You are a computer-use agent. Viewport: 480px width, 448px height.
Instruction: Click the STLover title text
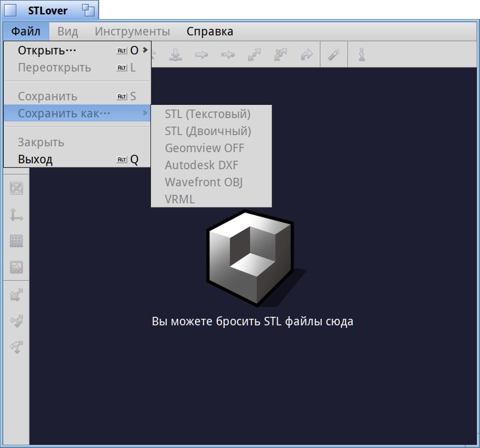(x=48, y=10)
